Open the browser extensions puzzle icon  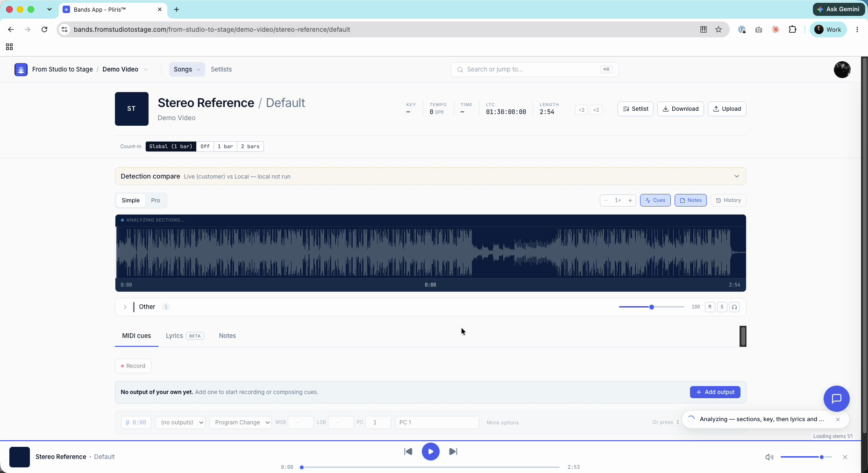[792, 29]
